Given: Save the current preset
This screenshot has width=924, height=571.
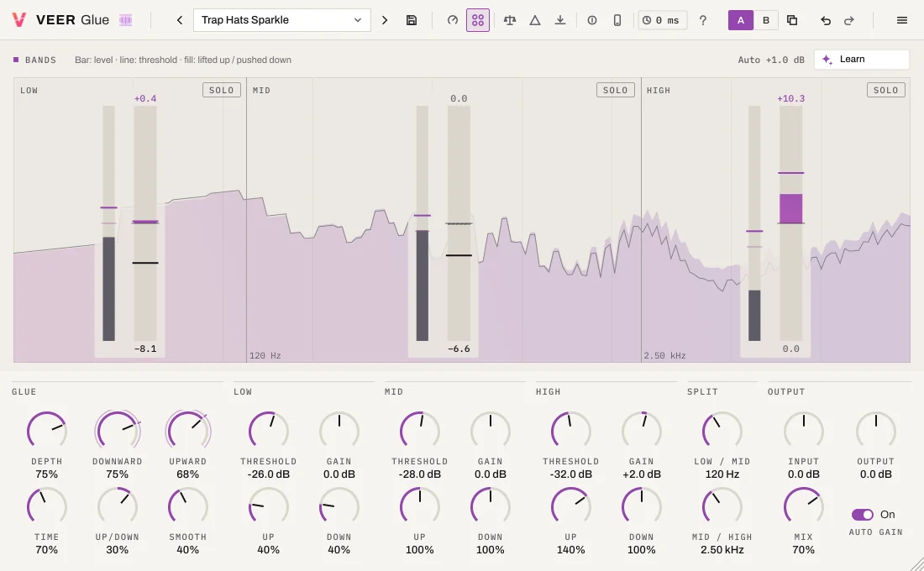Looking at the screenshot, I should [x=412, y=20].
